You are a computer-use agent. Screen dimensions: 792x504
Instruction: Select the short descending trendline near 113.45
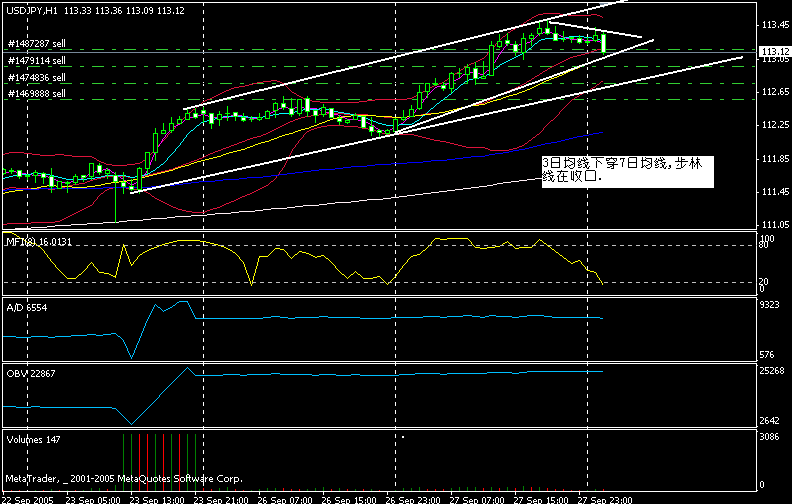(x=595, y=30)
